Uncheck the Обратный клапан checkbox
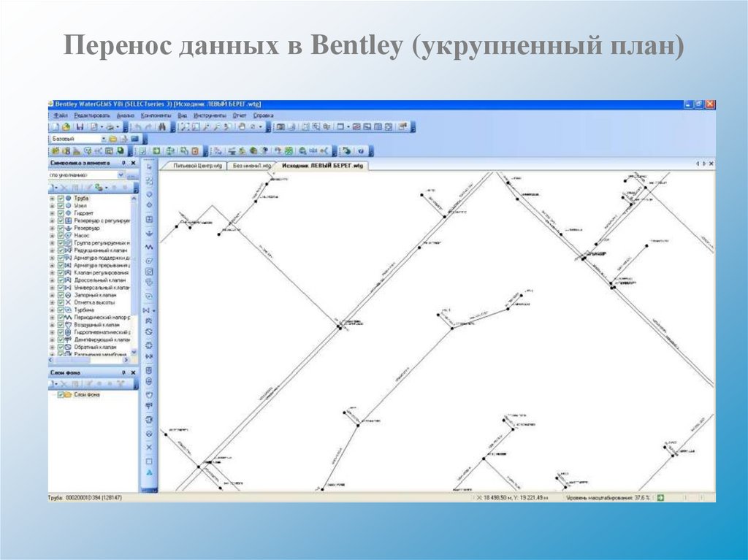Screen dimensions: 748x560 (x=61, y=348)
